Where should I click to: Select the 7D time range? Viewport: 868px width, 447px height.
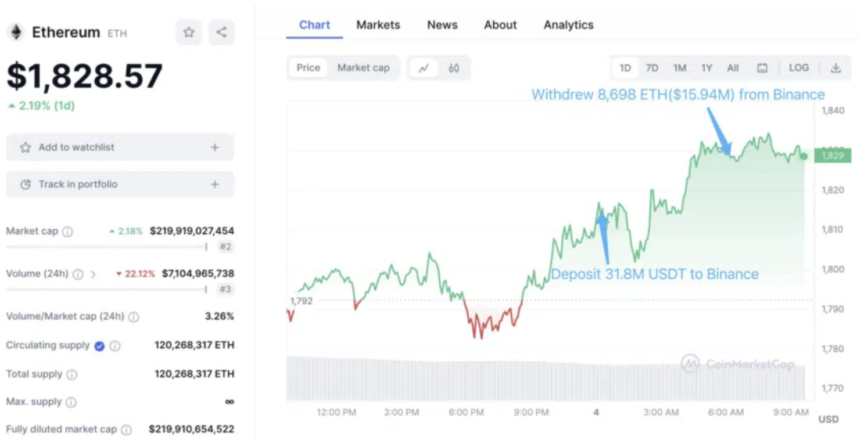(x=652, y=68)
